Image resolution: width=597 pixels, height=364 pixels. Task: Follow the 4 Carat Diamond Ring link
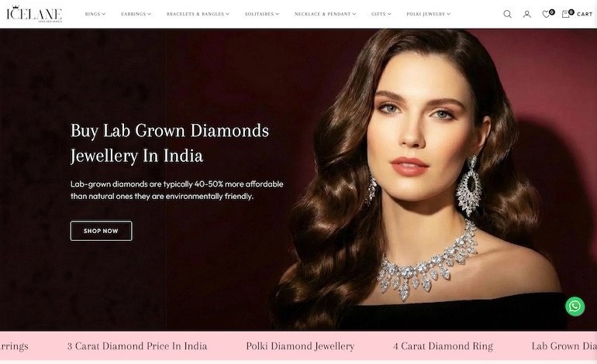[443, 346]
